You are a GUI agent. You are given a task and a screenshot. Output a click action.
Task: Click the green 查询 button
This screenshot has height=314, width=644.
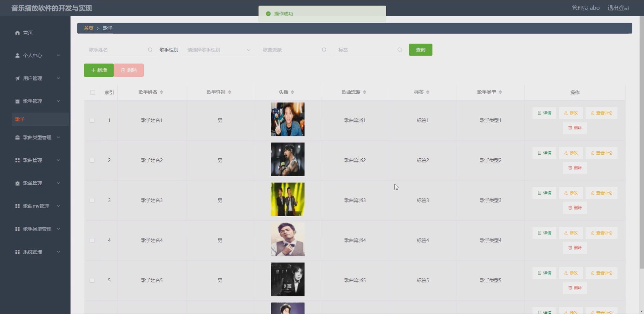click(421, 50)
